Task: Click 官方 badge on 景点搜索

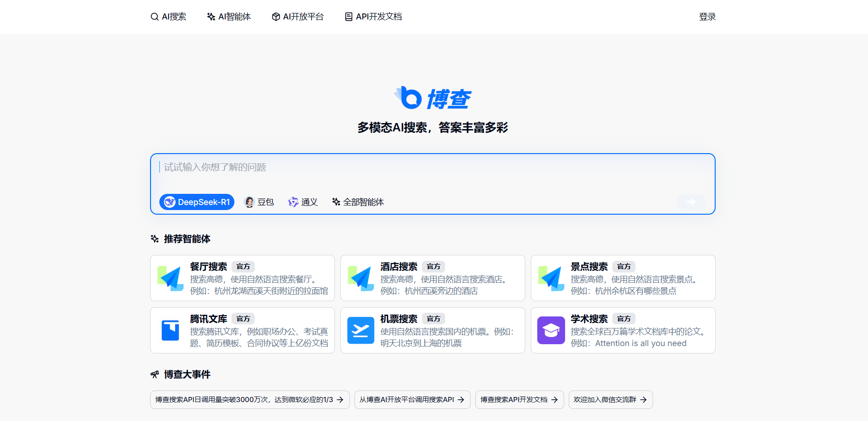Action: (x=624, y=266)
